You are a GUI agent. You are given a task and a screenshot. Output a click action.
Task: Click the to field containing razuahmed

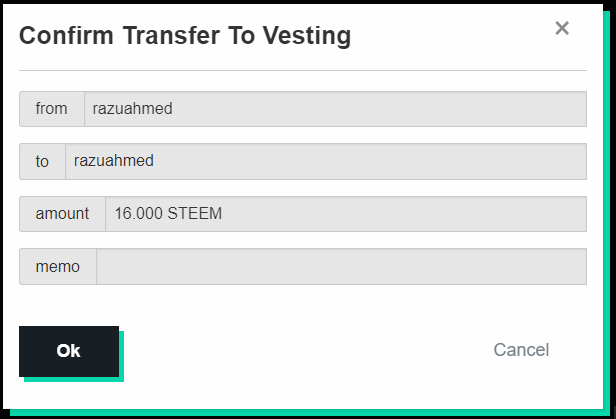(325, 161)
